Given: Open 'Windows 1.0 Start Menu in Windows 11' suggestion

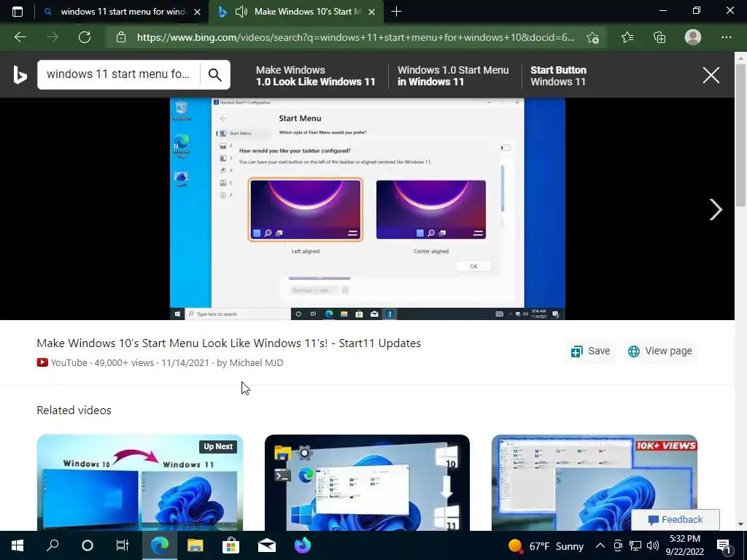Looking at the screenshot, I should point(453,76).
